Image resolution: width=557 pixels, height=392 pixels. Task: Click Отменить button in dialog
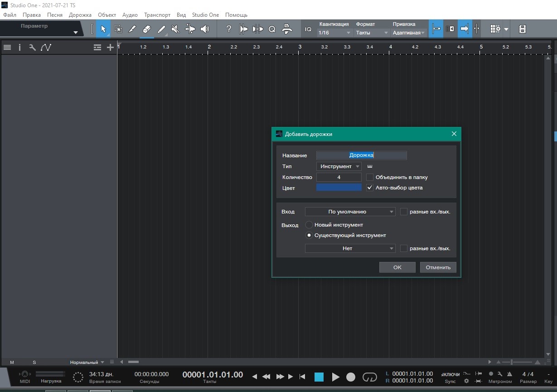point(438,267)
